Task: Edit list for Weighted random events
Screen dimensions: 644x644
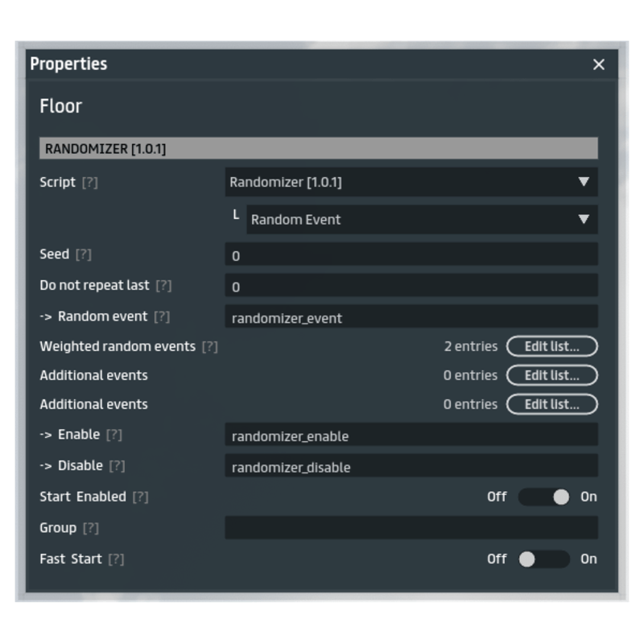Action: tap(551, 346)
